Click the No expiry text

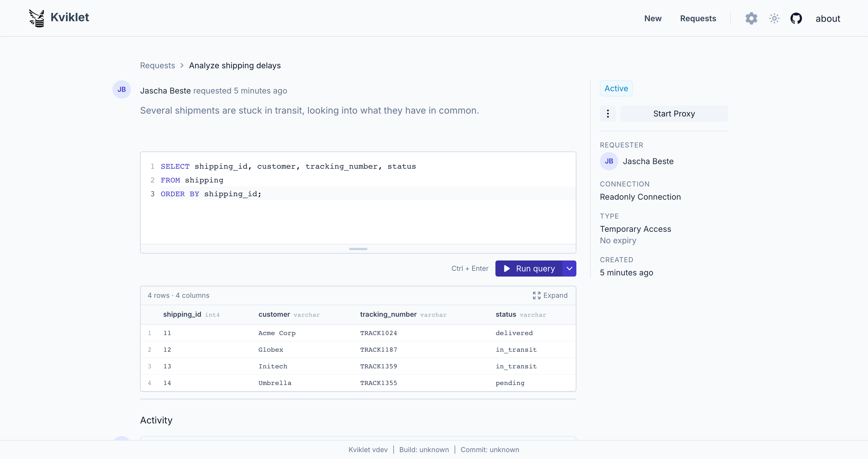(618, 240)
